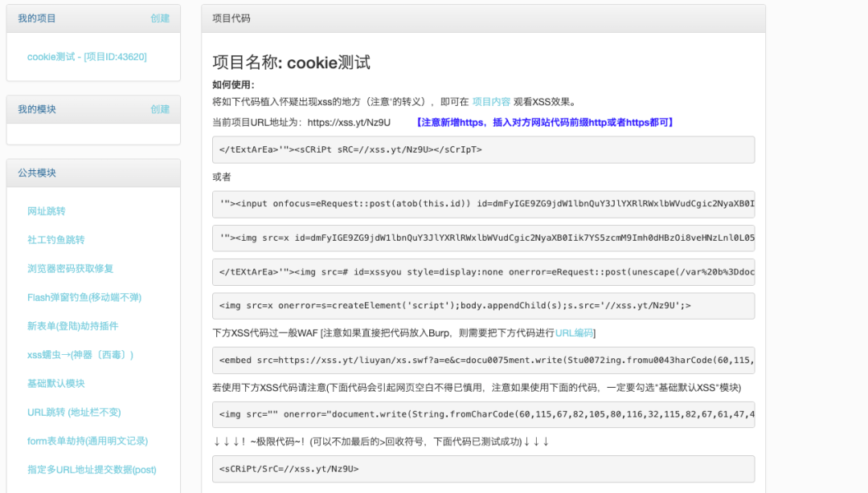Select 浏览器密码获取修复 module
The height and width of the screenshot is (493, 868).
[x=70, y=268]
